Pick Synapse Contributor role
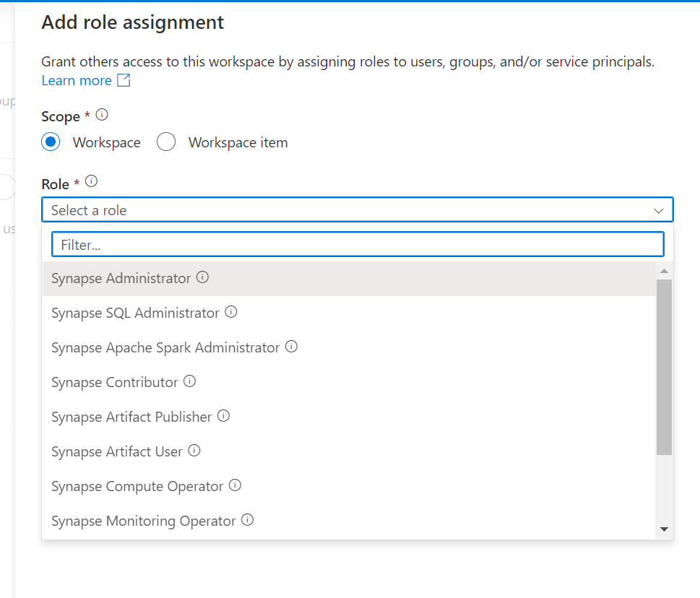The width and height of the screenshot is (700, 598). point(349,383)
